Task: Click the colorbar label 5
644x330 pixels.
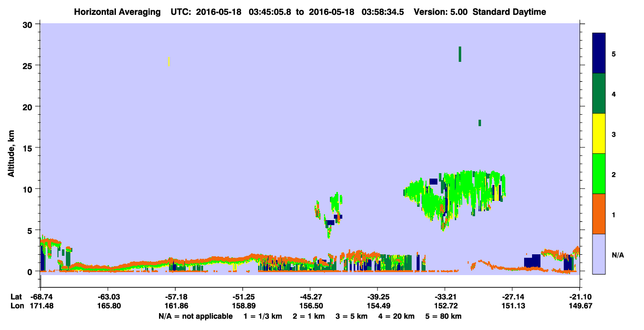Action: click(x=614, y=54)
